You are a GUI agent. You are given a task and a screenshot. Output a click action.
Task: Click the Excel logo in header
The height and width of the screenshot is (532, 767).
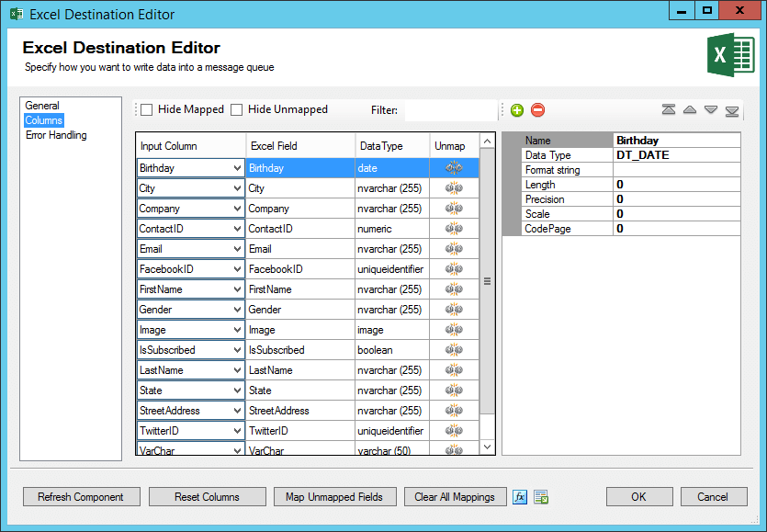tap(731, 55)
